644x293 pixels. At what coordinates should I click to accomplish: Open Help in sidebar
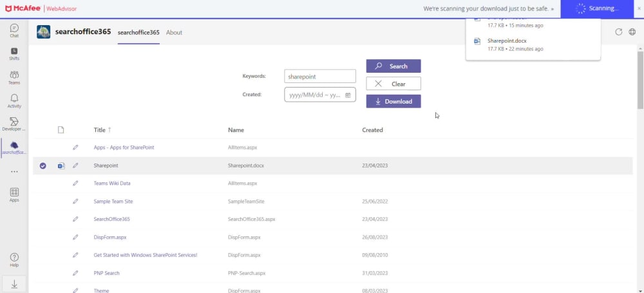point(14,260)
